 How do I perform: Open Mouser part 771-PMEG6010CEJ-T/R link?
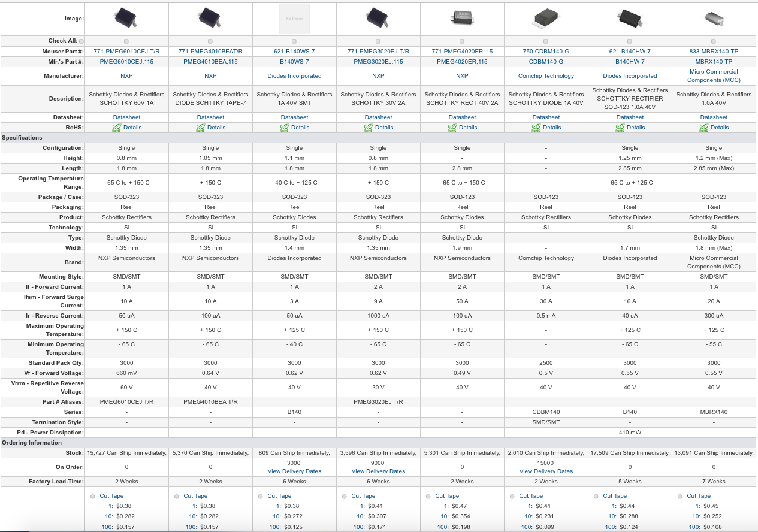click(126, 52)
